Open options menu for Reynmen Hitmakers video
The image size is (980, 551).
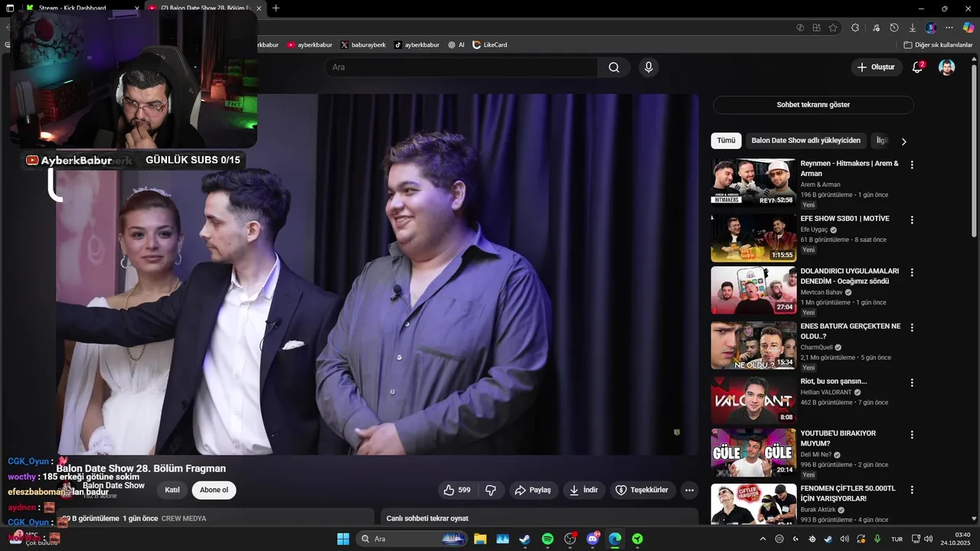911,165
